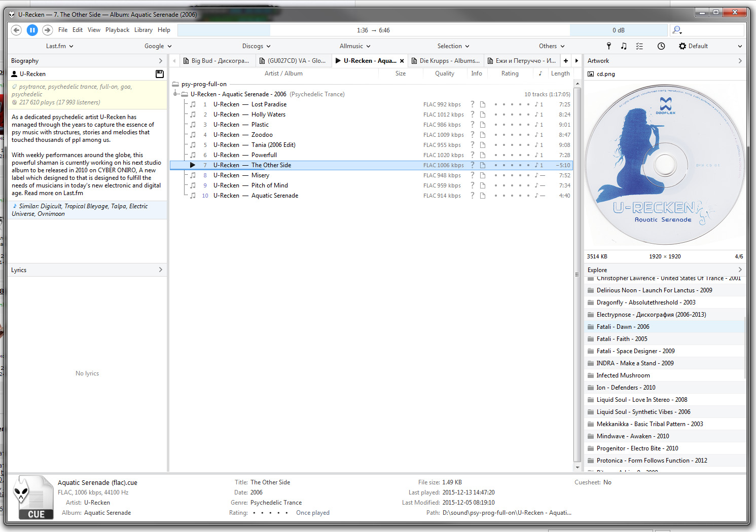Sort by the Length column header
The image size is (756, 532).
[560, 73]
